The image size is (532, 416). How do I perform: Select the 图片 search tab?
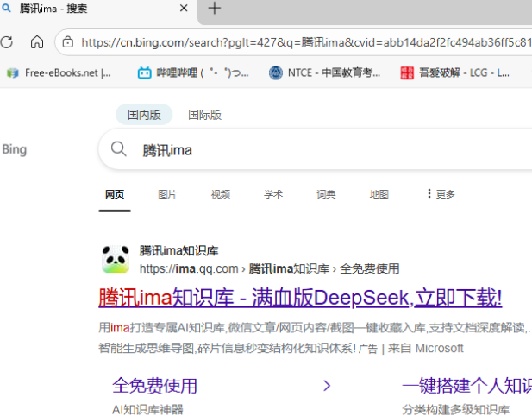(x=167, y=194)
